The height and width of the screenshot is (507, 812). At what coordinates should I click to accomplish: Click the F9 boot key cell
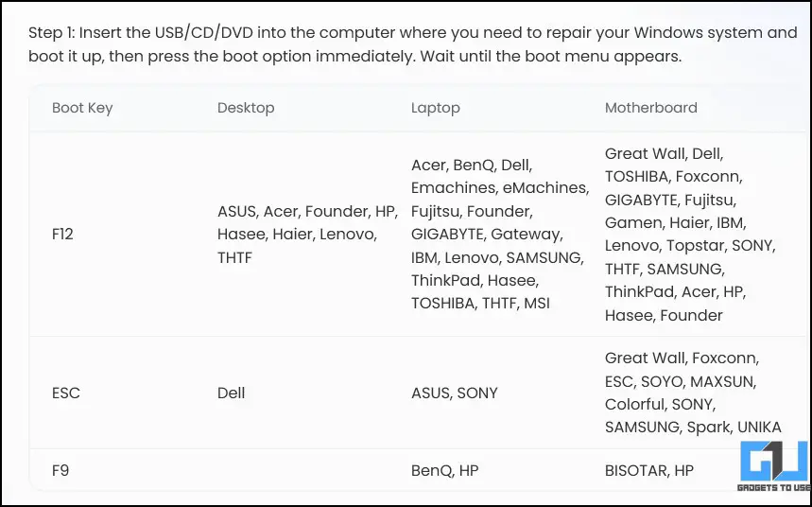(x=60, y=471)
